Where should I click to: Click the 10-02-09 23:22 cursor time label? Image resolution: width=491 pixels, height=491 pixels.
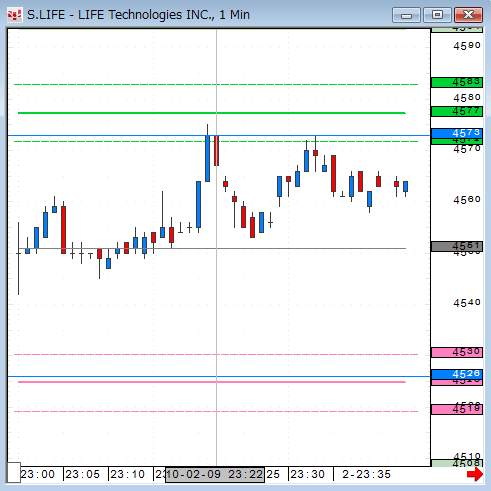(215, 475)
